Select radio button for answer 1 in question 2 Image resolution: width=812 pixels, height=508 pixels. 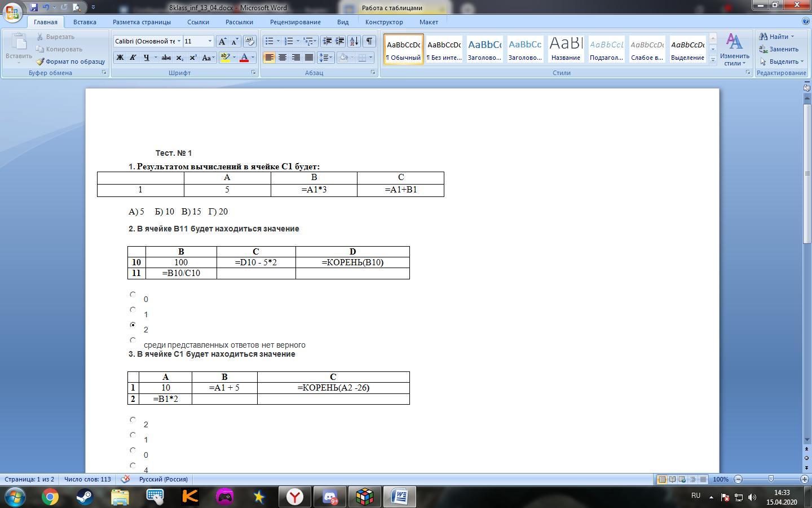click(x=133, y=309)
